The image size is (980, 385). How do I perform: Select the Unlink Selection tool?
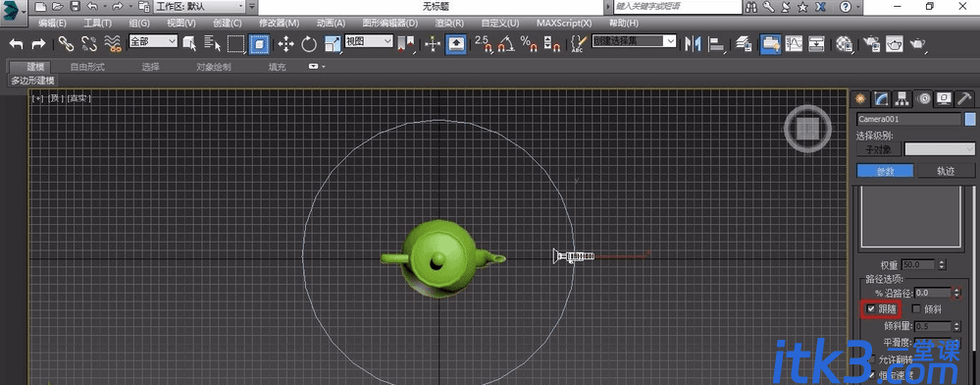89,43
